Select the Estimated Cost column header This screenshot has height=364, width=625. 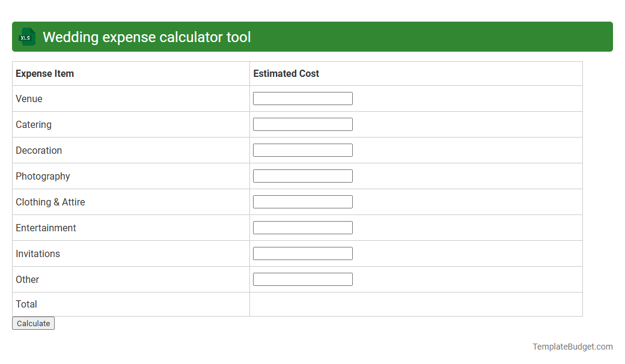click(x=286, y=73)
